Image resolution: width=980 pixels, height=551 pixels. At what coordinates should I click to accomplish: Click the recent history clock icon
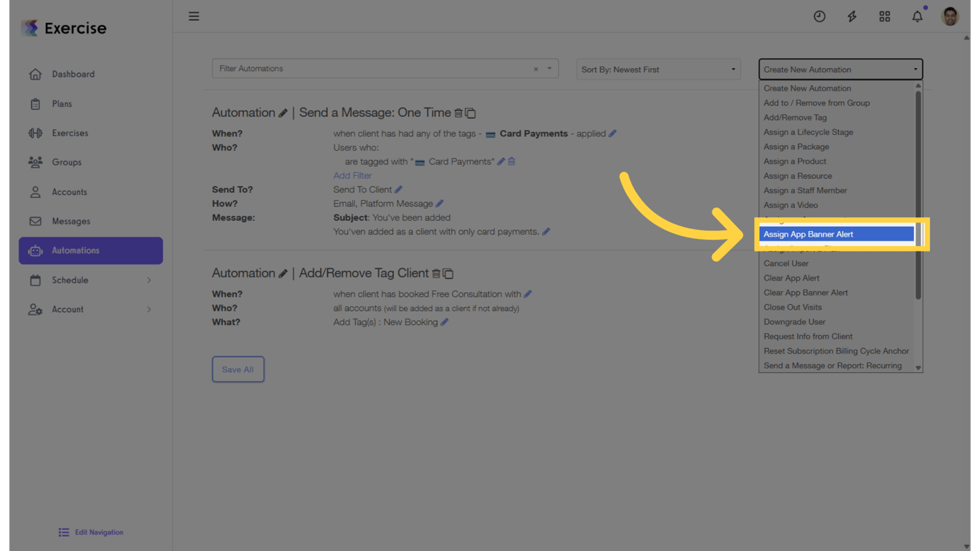819,16
